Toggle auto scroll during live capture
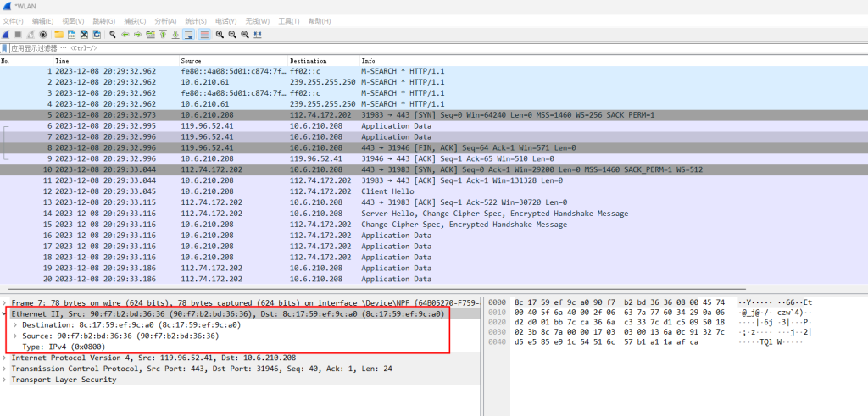 (189, 34)
